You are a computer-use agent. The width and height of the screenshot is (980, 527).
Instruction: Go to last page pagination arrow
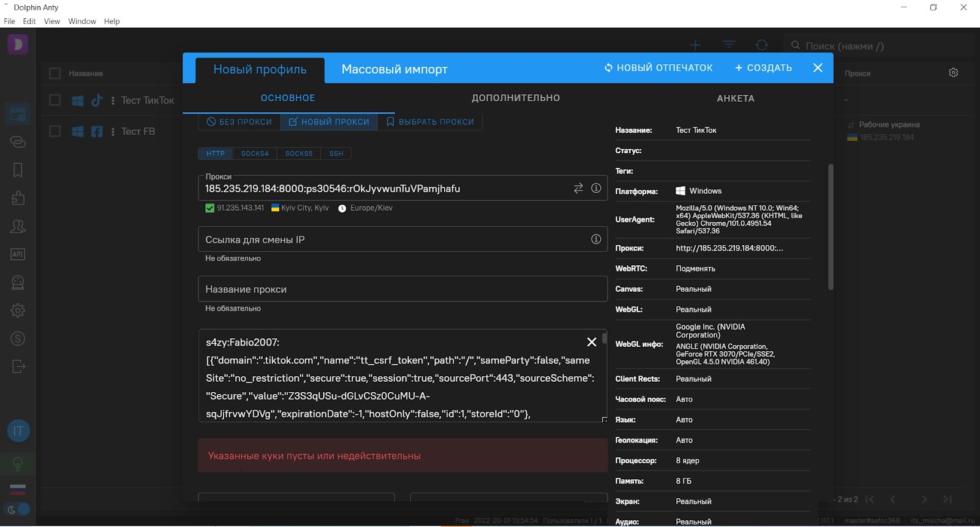pyautogui.click(x=948, y=499)
